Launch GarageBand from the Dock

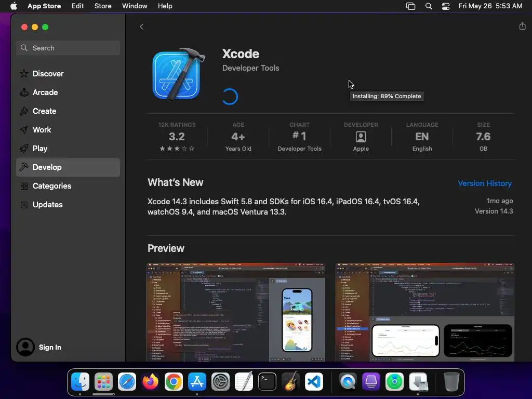[x=291, y=381]
